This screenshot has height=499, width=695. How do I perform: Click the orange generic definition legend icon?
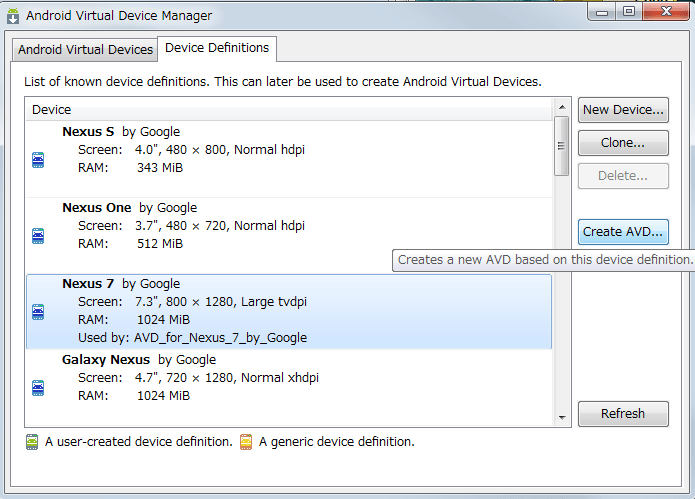pos(246,442)
